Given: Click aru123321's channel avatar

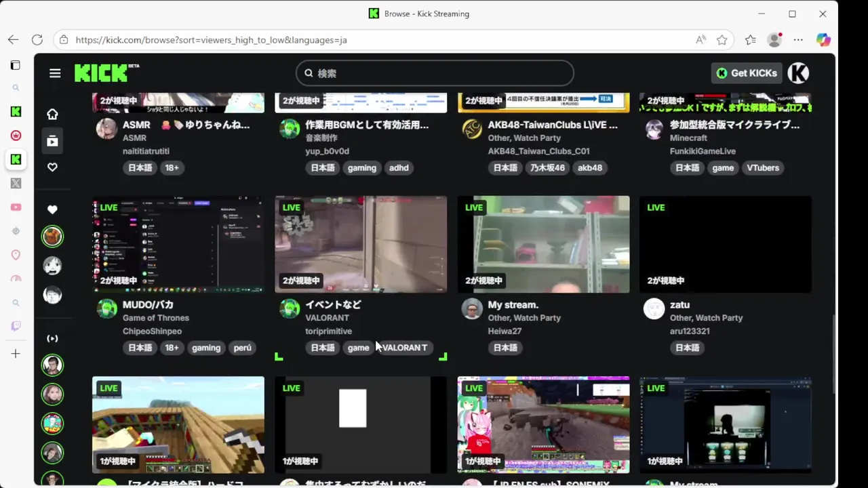Looking at the screenshot, I should [x=654, y=309].
